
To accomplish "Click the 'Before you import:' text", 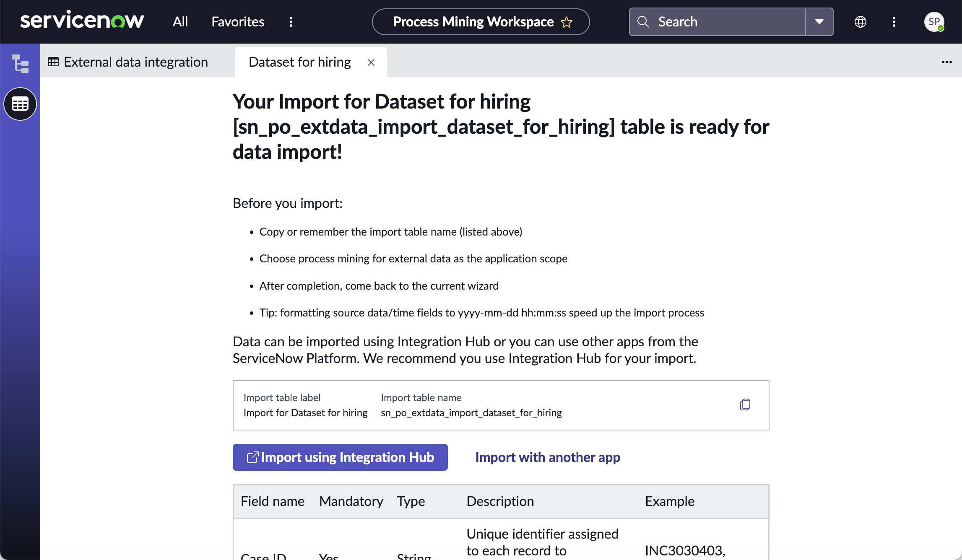I will coord(288,203).
